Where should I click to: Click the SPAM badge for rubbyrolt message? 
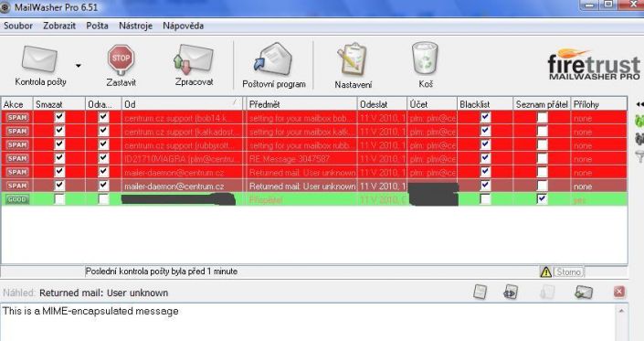point(16,144)
